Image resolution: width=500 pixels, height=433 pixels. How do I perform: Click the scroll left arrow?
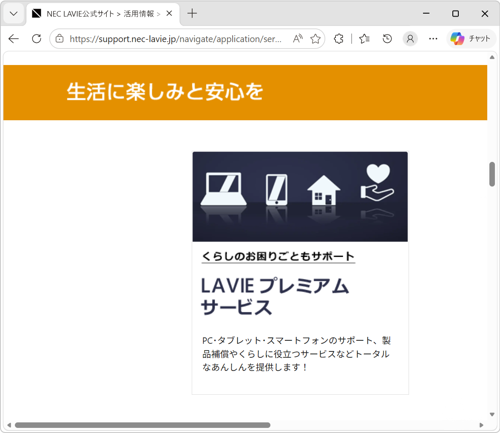pyautogui.click(x=9, y=425)
